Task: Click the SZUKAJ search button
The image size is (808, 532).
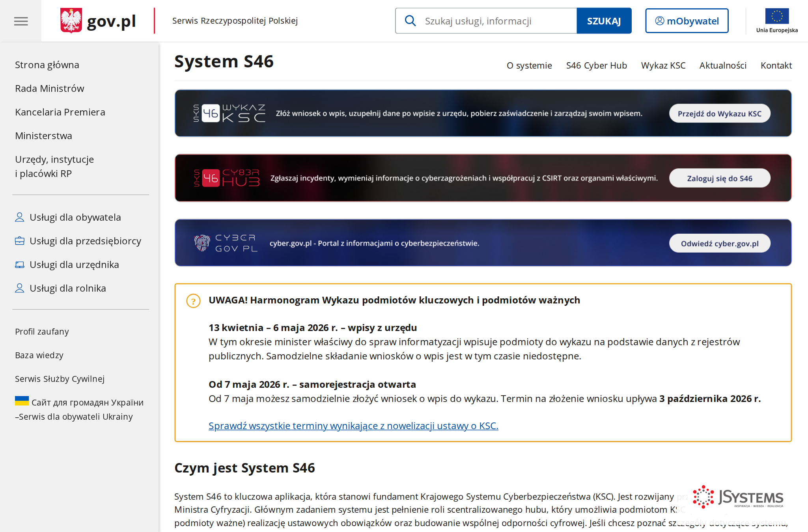Action: point(604,21)
